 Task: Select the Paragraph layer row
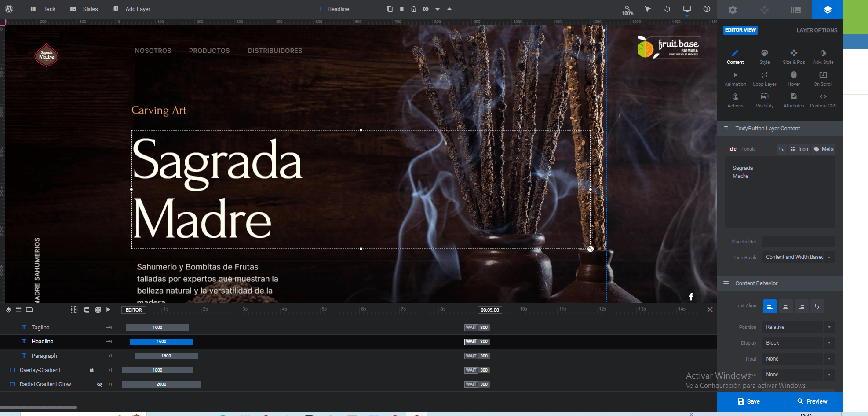[57, 356]
